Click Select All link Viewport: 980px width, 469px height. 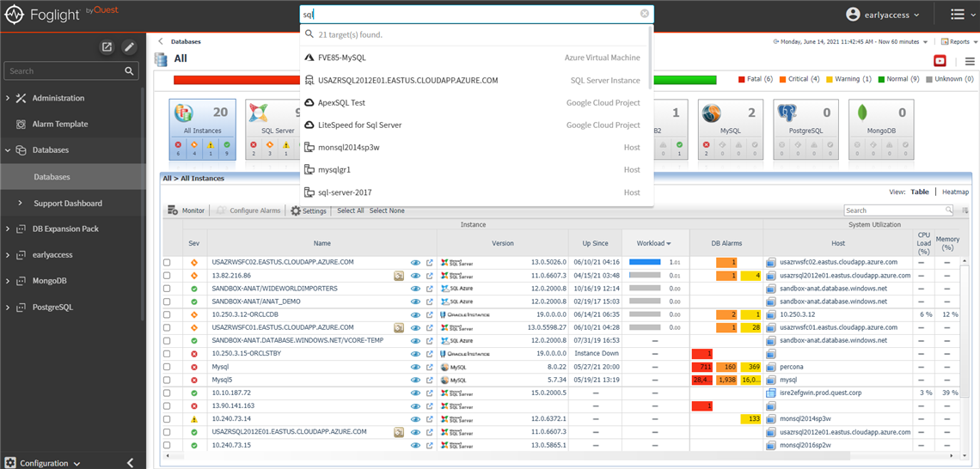pyautogui.click(x=351, y=210)
